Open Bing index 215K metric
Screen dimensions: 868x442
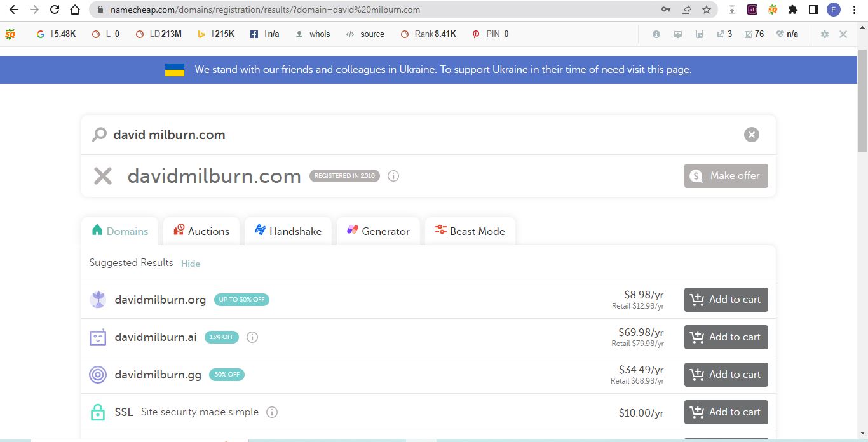coord(216,34)
